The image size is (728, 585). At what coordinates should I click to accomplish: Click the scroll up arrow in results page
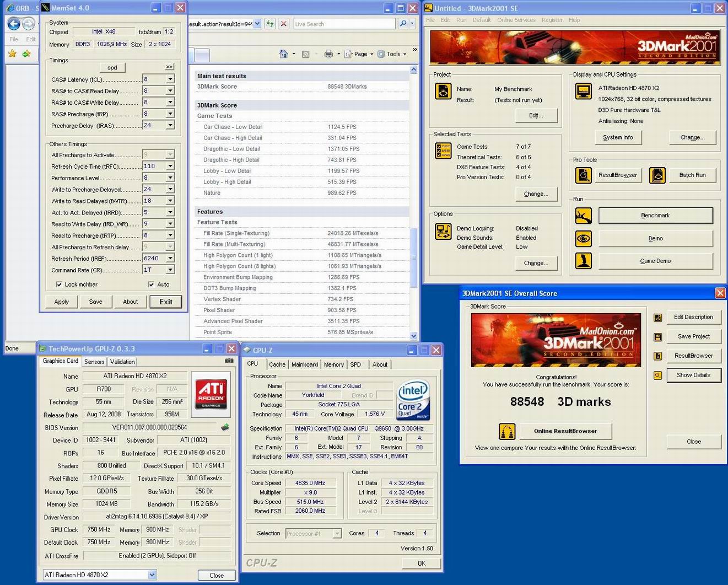pos(414,69)
